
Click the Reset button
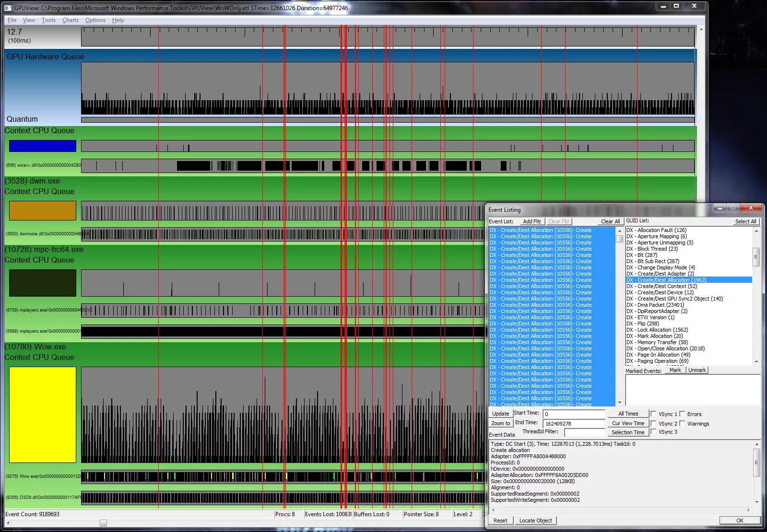tap(500, 520)
